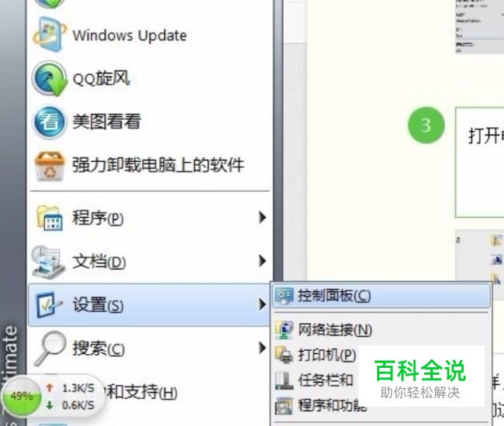Expand the 搜索(C) submenu arrow
504x426 pixels.
(x=262, y=348)
